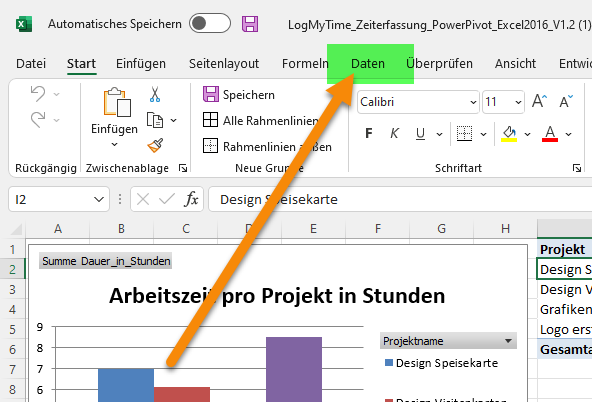This screenshot has height=402, width=592.
Task: Toggle the Automatisches Speichern switch
Action: pyautogui.click(x=210, y=23)
